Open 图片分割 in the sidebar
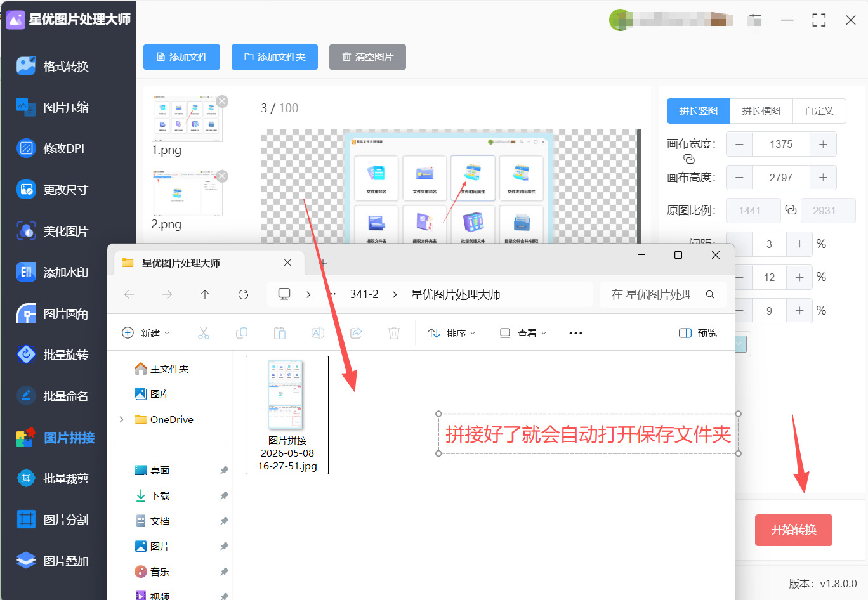Screen dimensions: 868x600 coord(53,519)
